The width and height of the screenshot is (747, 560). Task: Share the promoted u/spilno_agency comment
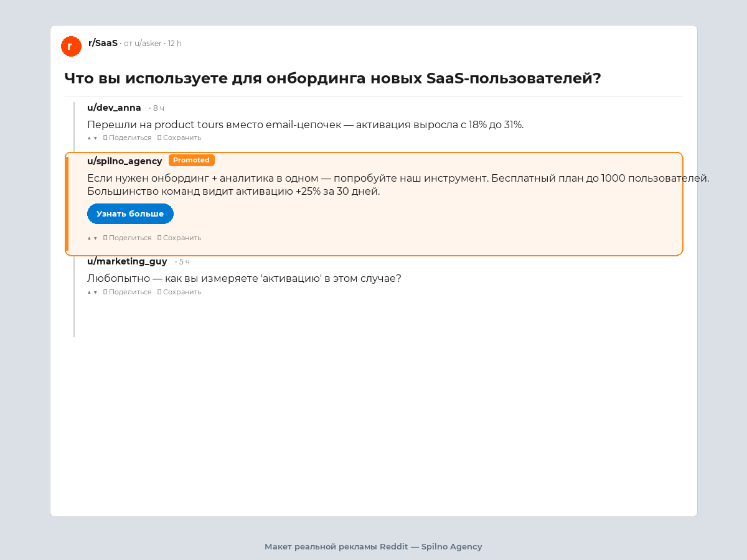click(x=128, y=238)
